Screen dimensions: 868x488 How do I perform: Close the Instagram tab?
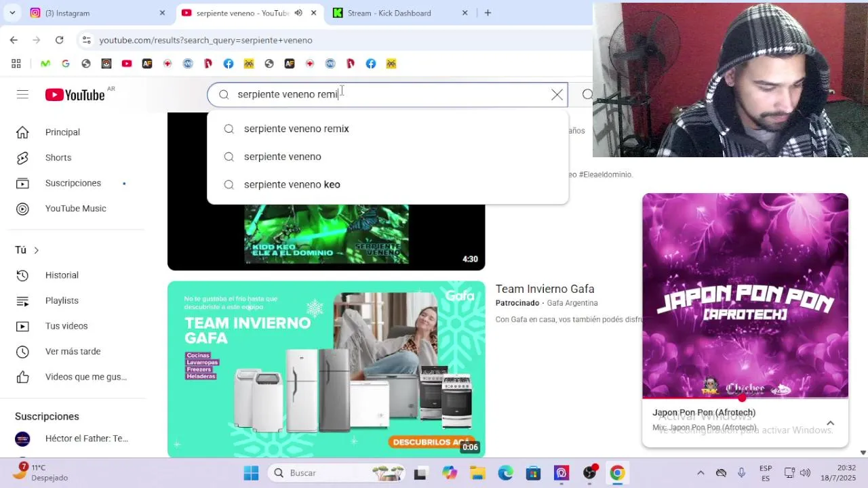tap(162, 13)
